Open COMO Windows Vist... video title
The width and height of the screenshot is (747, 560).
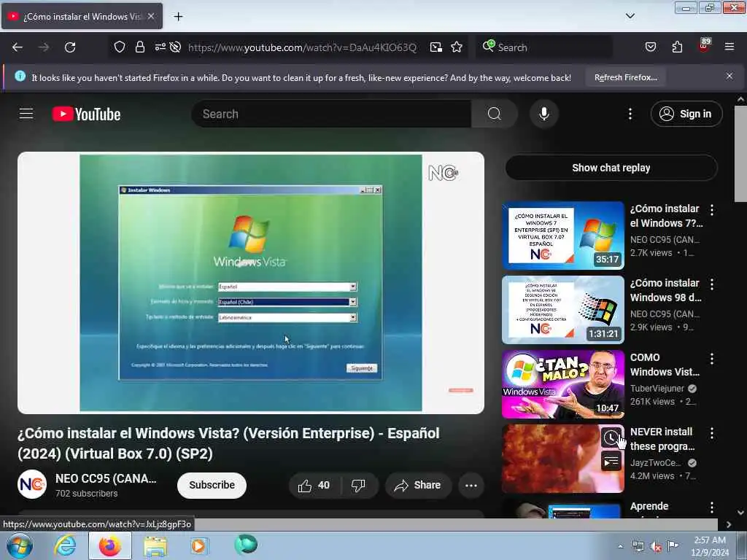(x=665, y=365)
